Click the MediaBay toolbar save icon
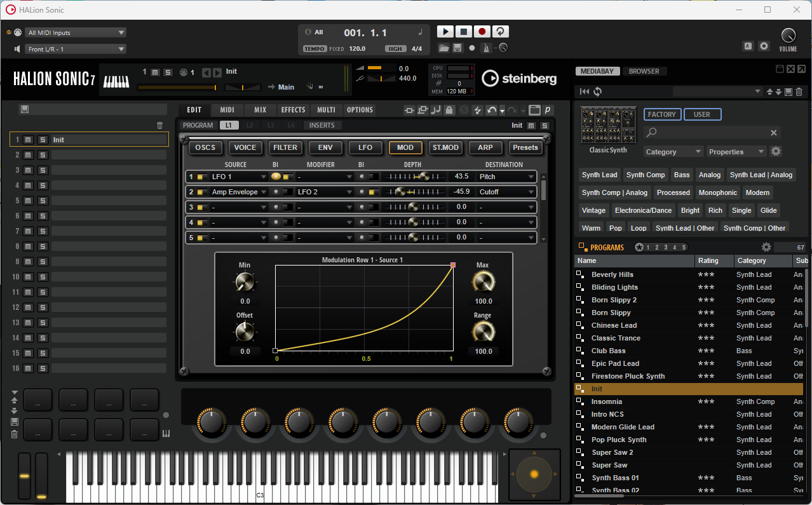 pos(788,92)
